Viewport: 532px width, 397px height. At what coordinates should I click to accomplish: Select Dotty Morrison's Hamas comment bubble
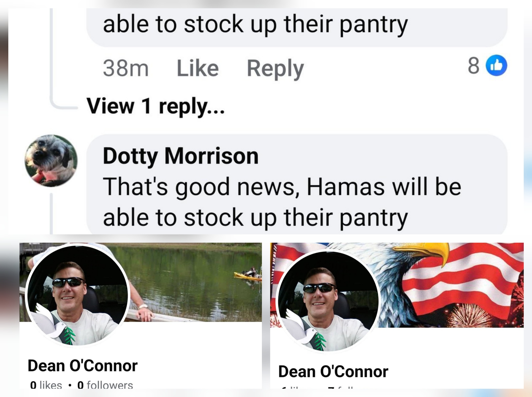tap(297, 184)
